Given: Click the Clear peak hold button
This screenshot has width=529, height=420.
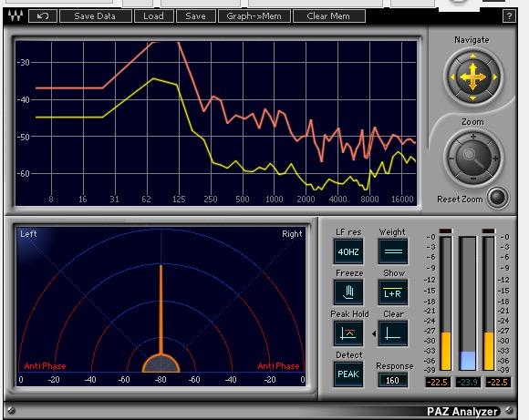Looking at the screenshot, I should coord(393,333).
